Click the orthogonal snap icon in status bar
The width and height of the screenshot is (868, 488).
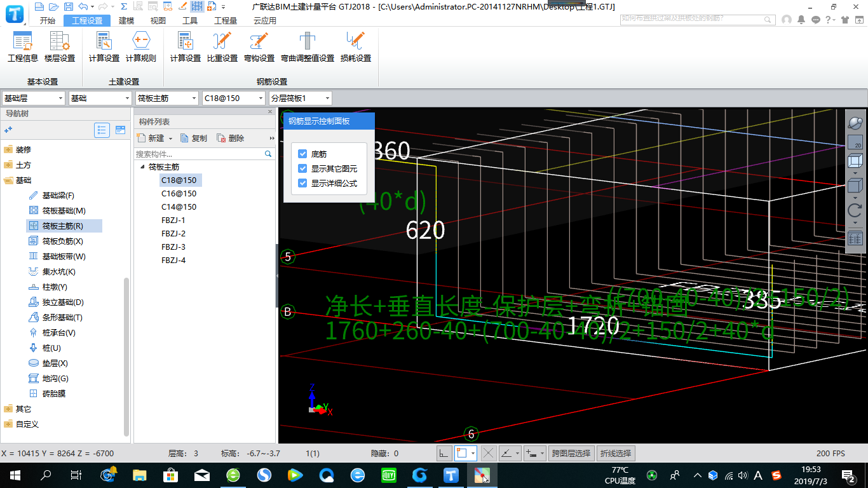click(x=444, y=453)
